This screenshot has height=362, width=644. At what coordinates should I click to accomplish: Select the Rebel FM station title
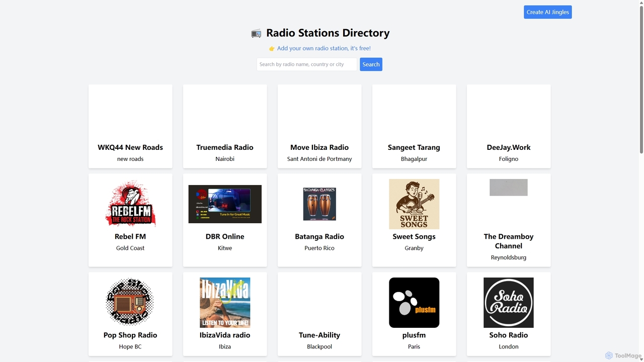click(x=130, y=236)
